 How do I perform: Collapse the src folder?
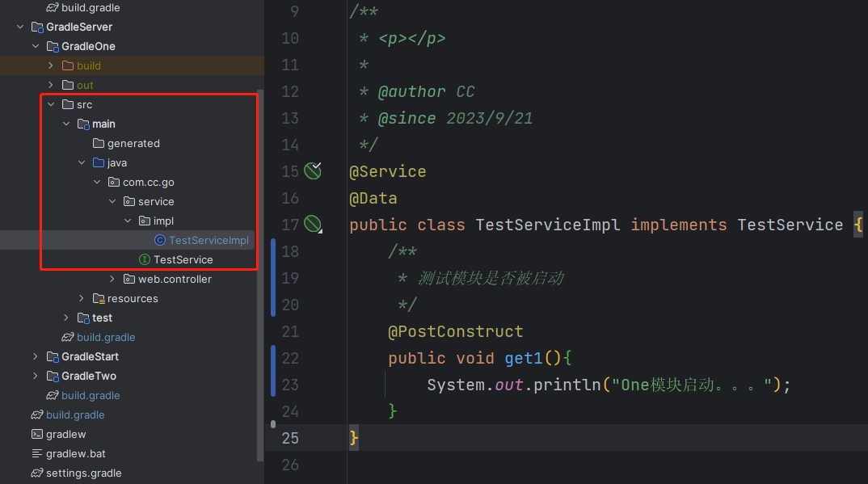pos(51,104)
